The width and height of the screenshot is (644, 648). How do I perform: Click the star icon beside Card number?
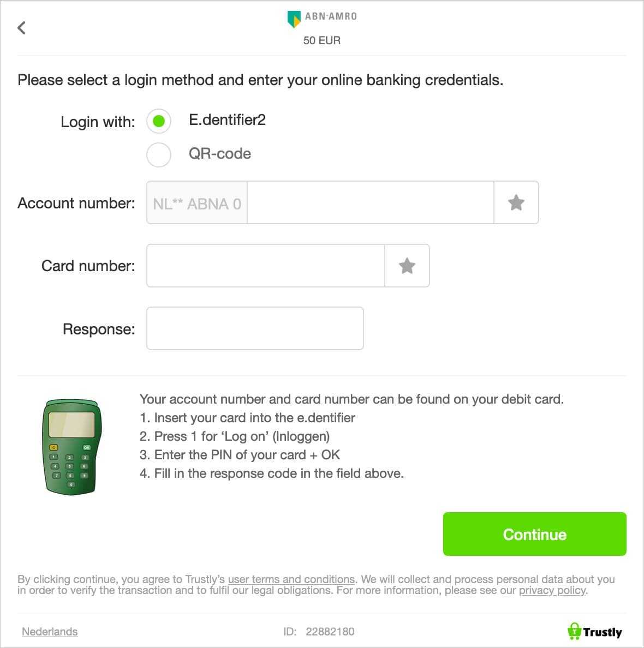point(407,266)
